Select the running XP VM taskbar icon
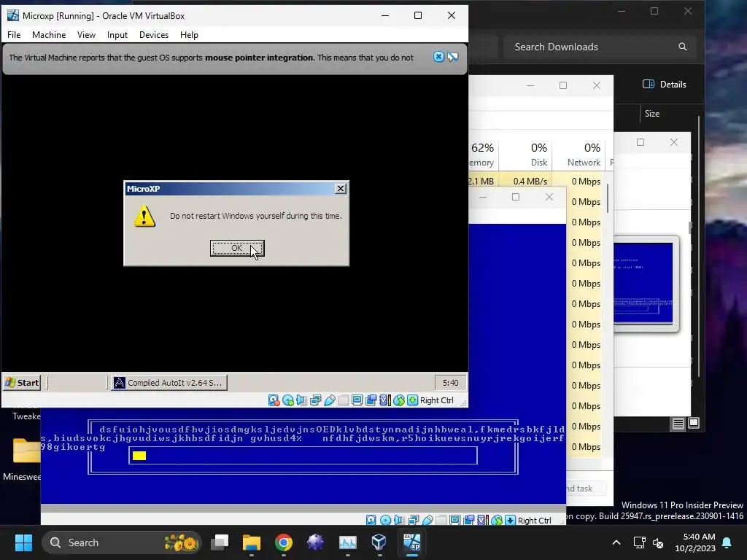747x560 pixels. (x=411, y=542)
